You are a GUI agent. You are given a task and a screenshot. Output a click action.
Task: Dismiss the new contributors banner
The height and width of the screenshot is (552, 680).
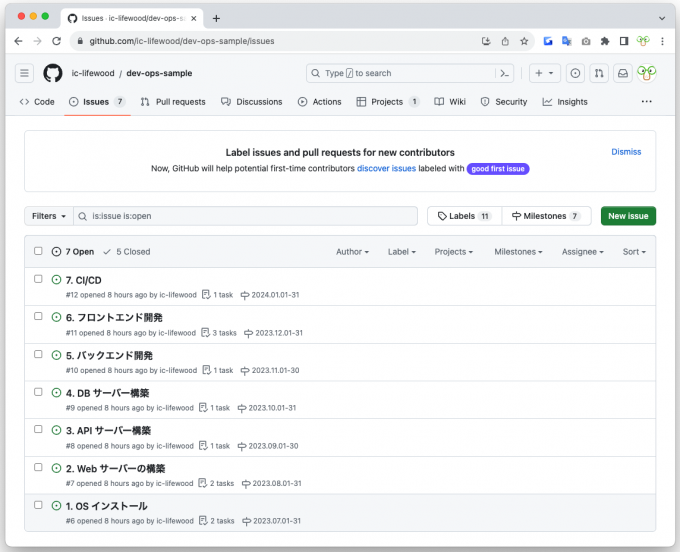point(626,152)
